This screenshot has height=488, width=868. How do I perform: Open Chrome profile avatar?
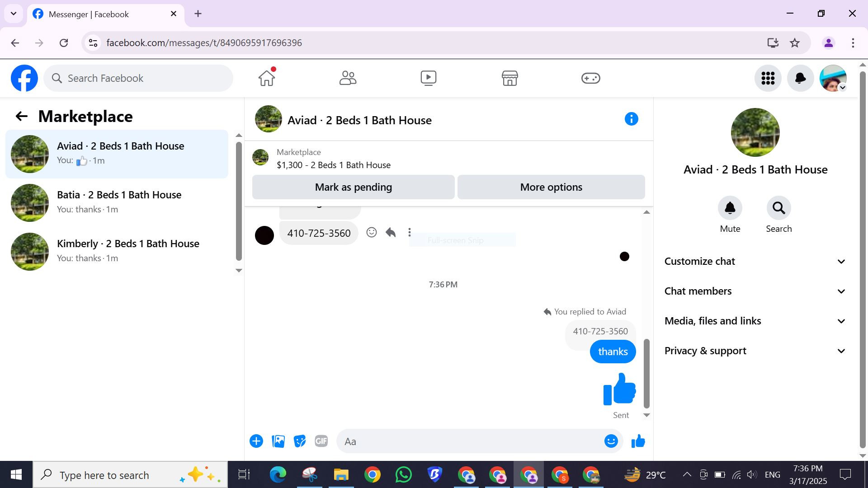click(x=829, y=43)
